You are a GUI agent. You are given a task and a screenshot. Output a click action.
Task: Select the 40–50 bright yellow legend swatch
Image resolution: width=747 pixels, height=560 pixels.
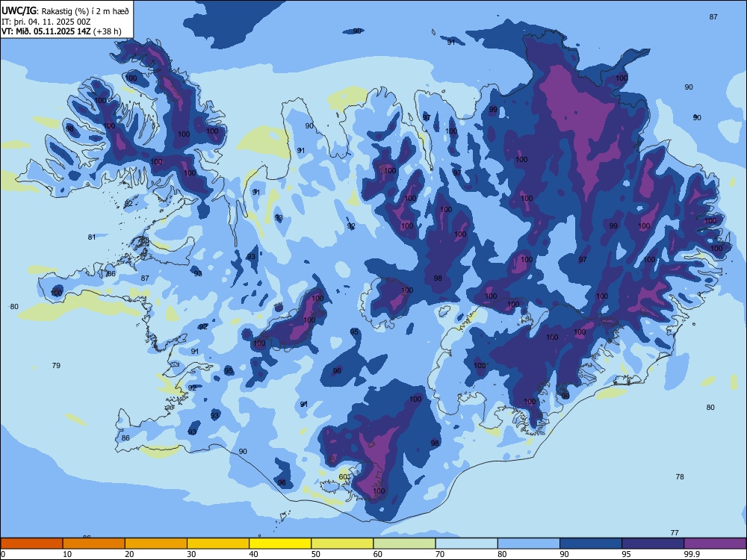point(280,544)
